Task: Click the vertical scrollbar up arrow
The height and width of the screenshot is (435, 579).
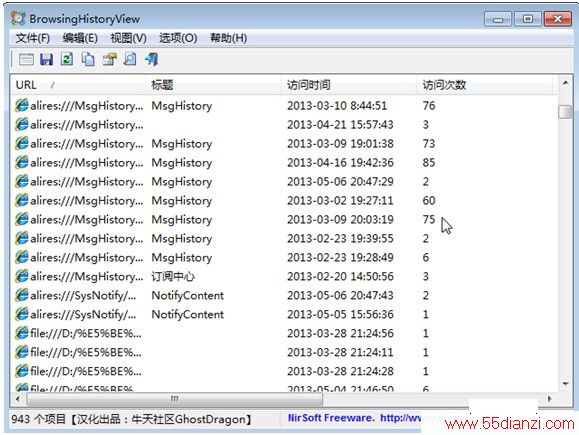Action: pyautogui.click(x=565, y=83)
